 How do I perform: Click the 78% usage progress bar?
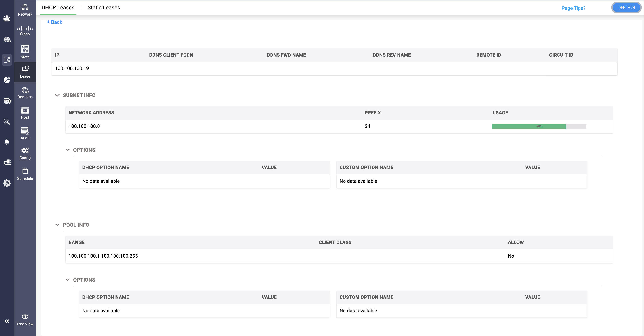tap(539, 126)
